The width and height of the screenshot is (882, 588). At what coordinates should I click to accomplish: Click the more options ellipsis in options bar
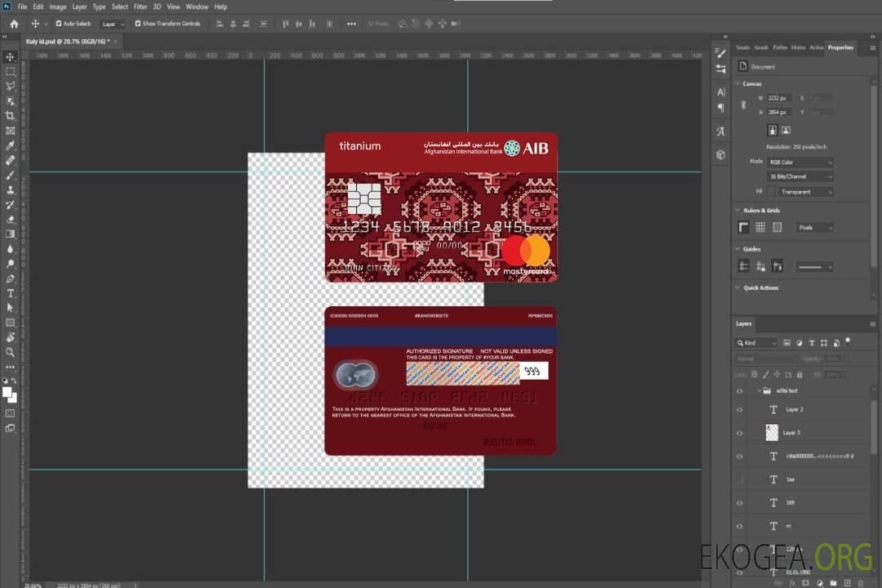[x=351, y=24]
